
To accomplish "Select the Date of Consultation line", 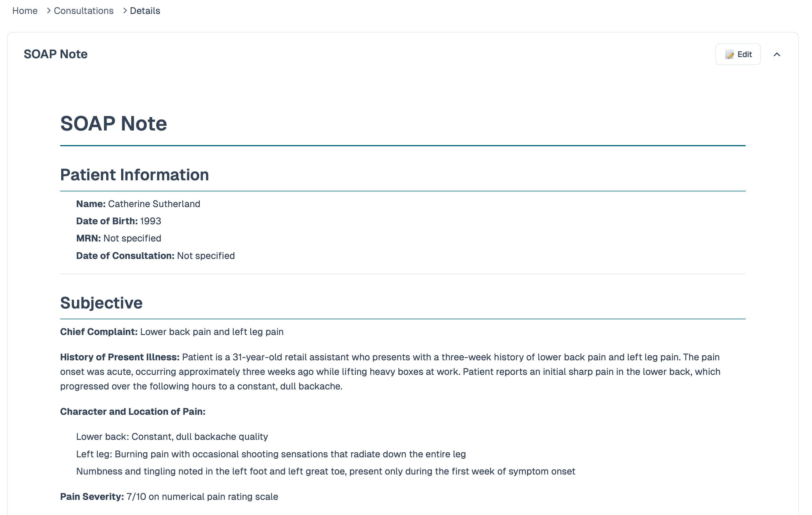I will tap(155, 255).
